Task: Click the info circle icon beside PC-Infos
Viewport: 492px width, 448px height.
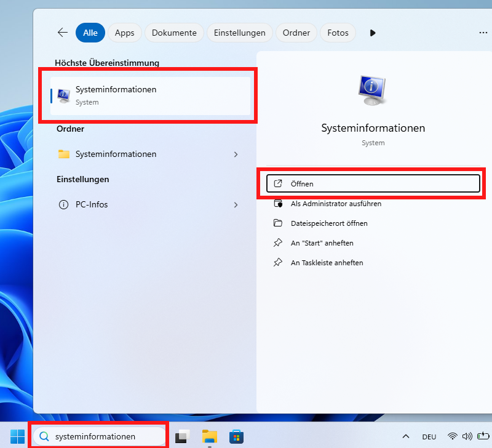Action: point(64,205)
